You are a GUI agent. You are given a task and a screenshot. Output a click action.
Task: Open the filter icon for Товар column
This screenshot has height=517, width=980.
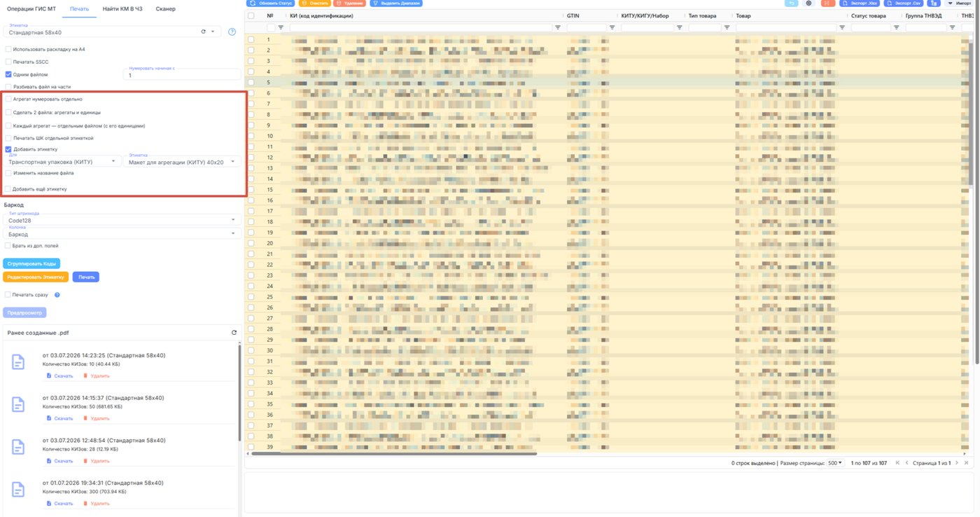(x=842, y=27)
